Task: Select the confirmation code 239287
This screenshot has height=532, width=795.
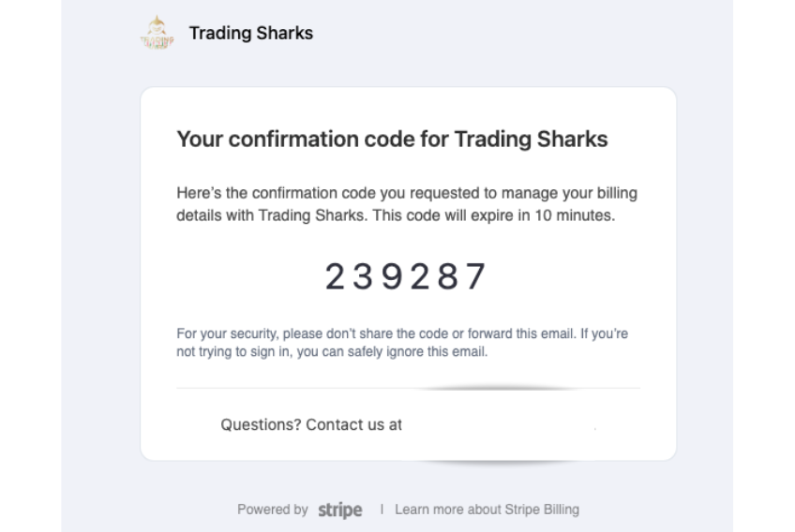Action: [x=406, y=276]
